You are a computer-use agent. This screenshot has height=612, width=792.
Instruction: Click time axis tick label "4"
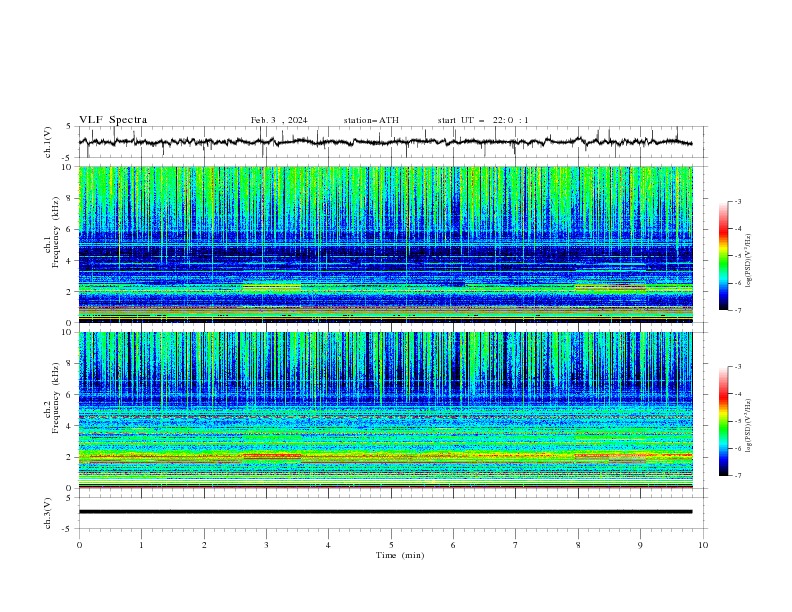(328, 545)
